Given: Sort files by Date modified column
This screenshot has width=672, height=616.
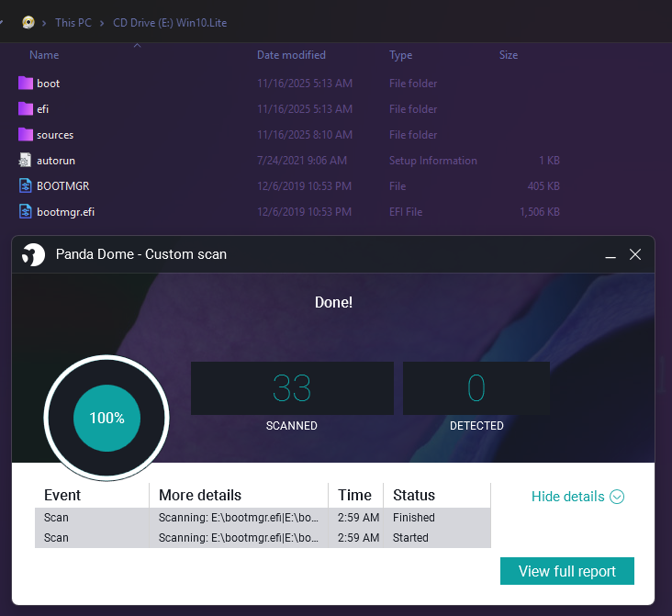Looking at the screenshot, I should 291,55.
